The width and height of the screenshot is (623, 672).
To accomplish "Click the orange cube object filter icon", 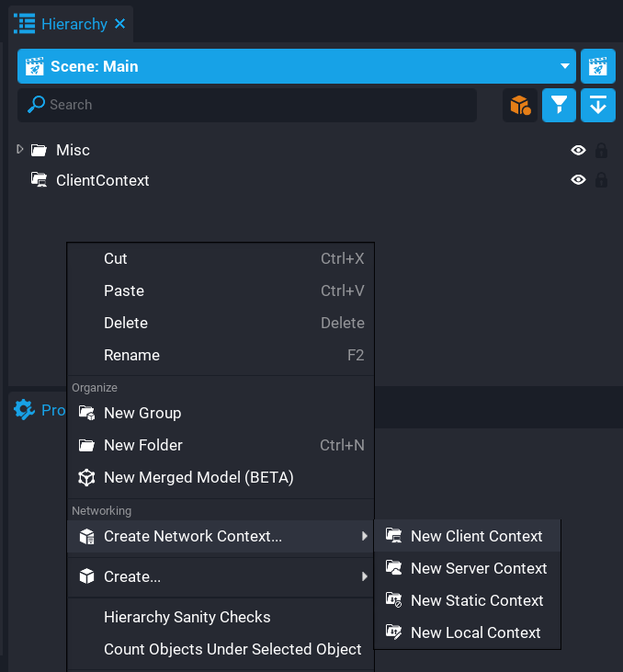I will point(520,105).
